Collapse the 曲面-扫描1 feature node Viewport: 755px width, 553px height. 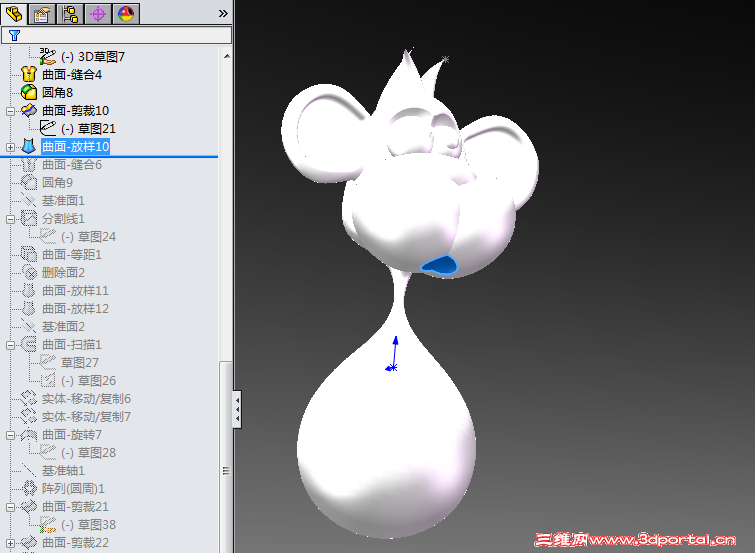click(10, 345)
